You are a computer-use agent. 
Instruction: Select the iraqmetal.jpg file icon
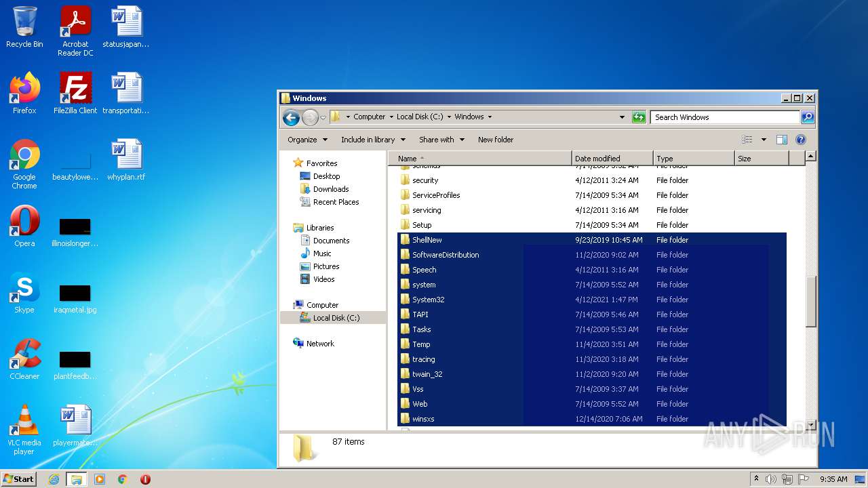(75, 298)
